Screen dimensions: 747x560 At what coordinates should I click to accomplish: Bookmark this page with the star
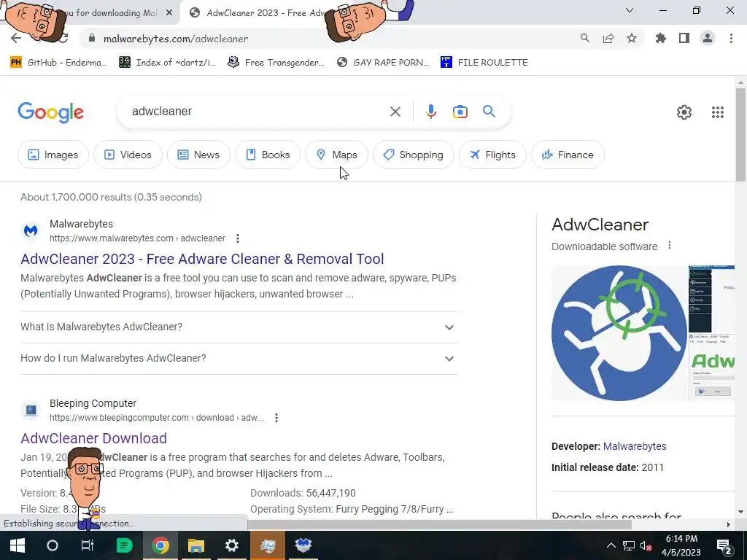(632, 39)
